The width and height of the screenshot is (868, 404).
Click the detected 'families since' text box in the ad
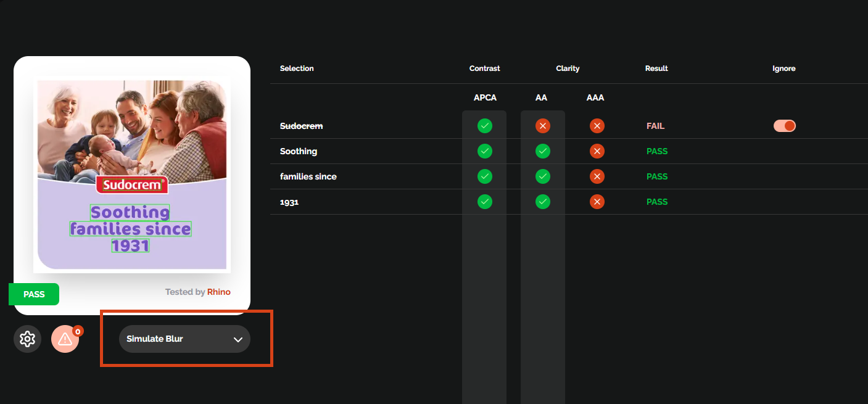(x=131, y=229)
